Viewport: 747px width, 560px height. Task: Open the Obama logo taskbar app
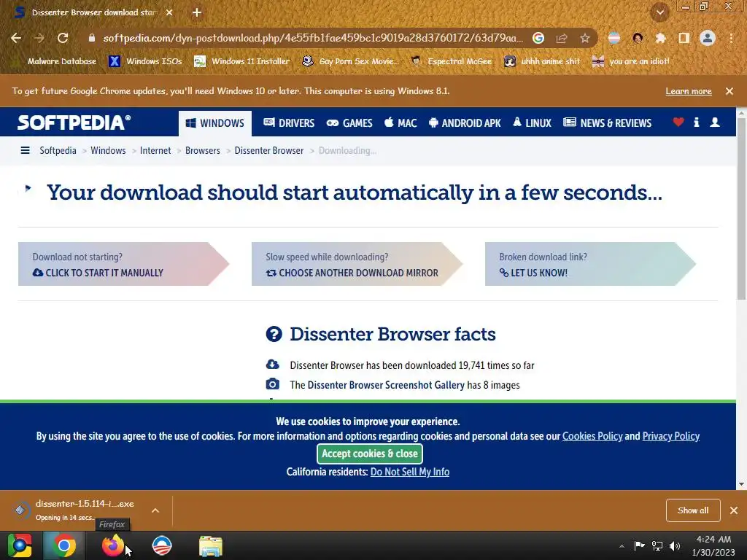(x=162, y=545)
